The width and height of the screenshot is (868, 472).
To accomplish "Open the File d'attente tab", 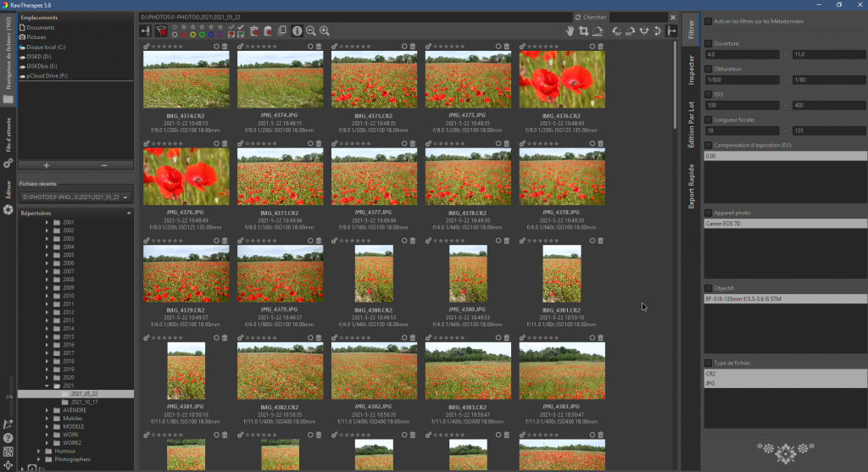I will click(x=8, y=135).
